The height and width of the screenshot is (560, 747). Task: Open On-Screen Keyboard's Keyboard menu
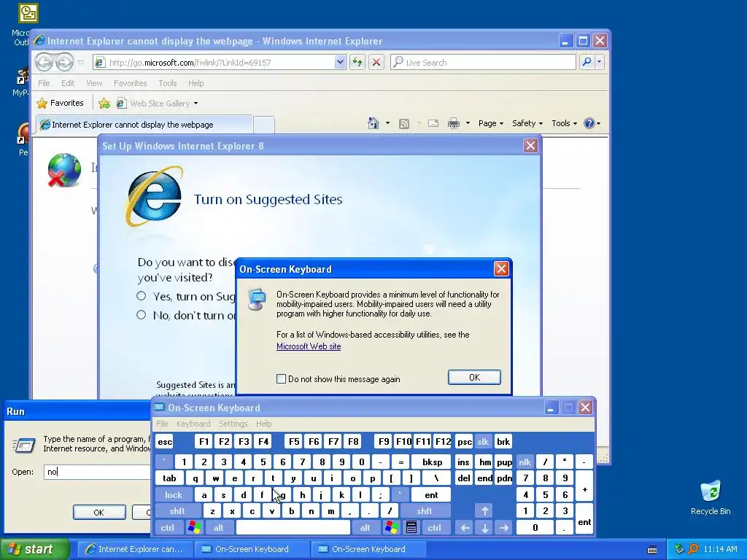point(193,424)
